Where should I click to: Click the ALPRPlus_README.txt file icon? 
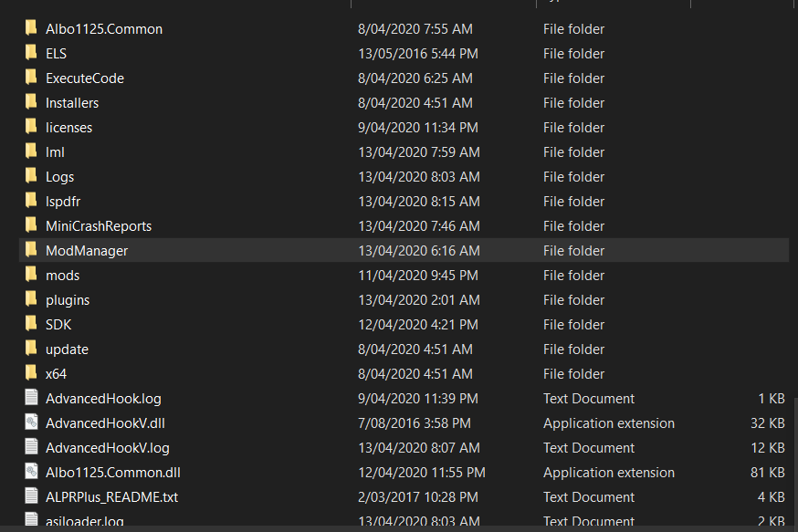pyautogui.click(x=31, y=496)
